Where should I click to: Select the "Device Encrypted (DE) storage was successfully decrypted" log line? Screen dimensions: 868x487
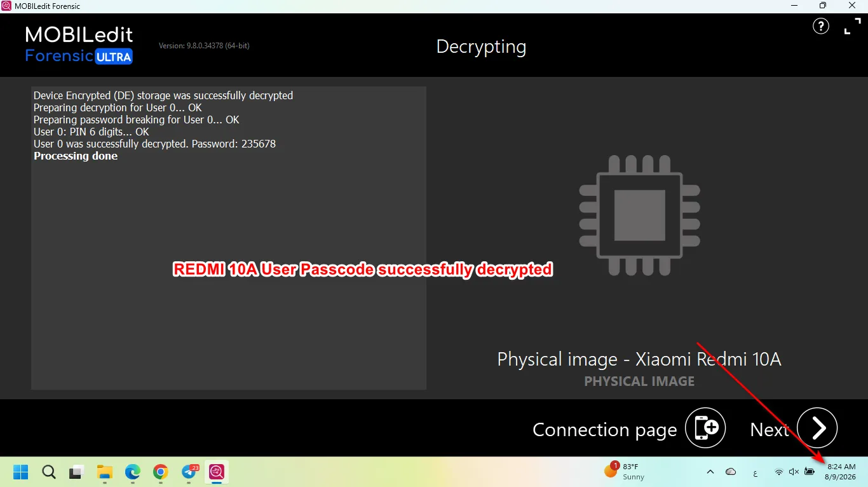click(x=163, y=95)
